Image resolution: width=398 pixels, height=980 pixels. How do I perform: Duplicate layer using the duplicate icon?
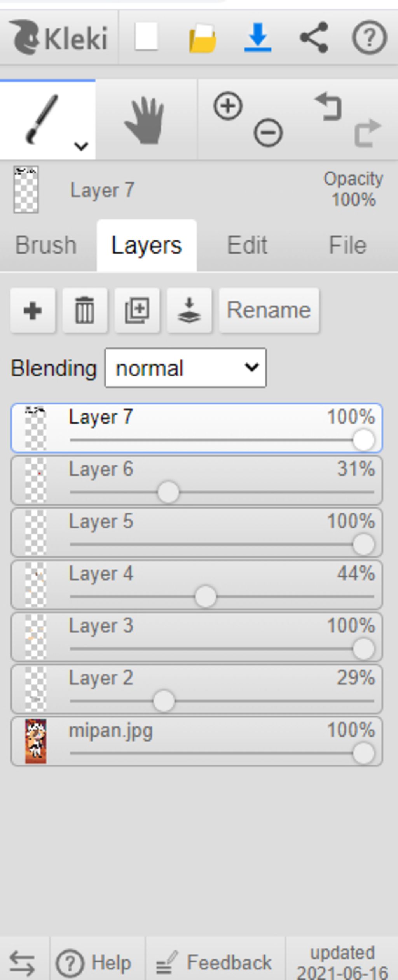[x=137, y=310]
